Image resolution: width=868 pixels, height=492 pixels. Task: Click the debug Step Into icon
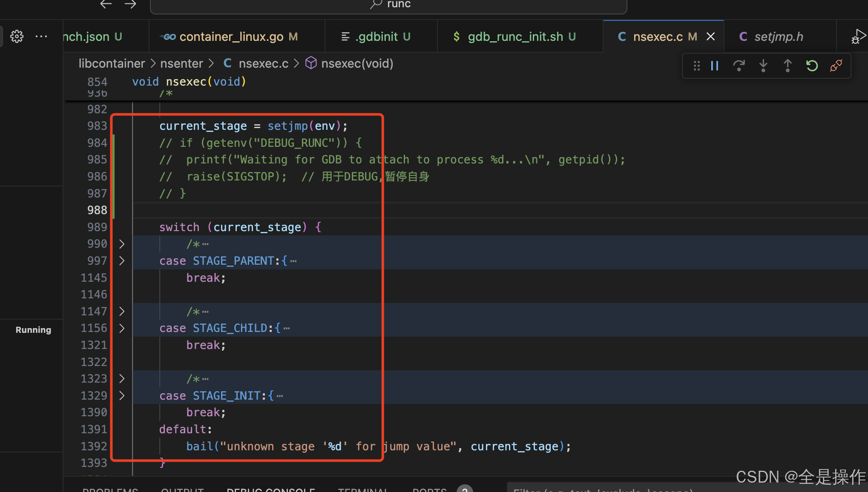click(763, 66)
